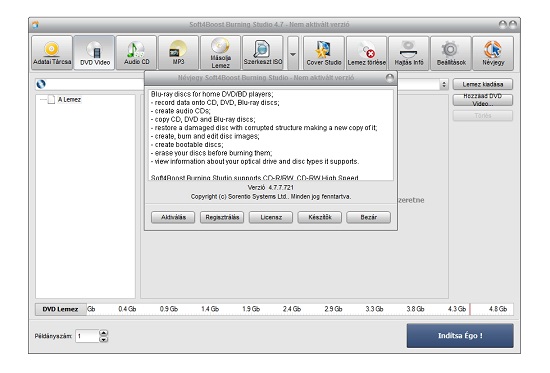Click the 2.4 Gb scale label

292,309
